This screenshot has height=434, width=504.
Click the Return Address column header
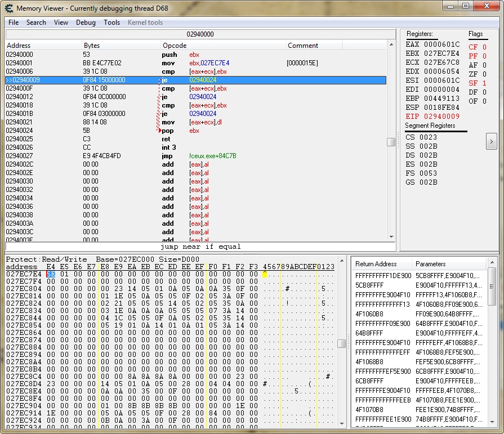pos(376,264)
